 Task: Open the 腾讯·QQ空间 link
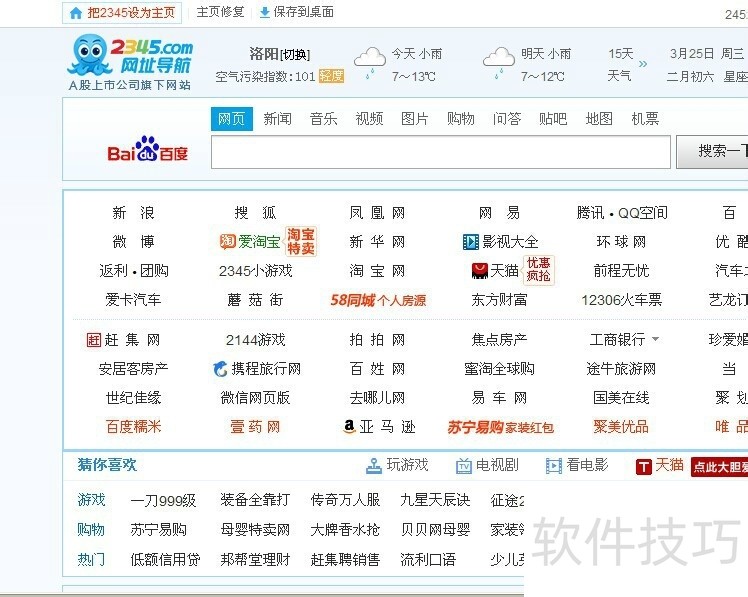[622, 213]
